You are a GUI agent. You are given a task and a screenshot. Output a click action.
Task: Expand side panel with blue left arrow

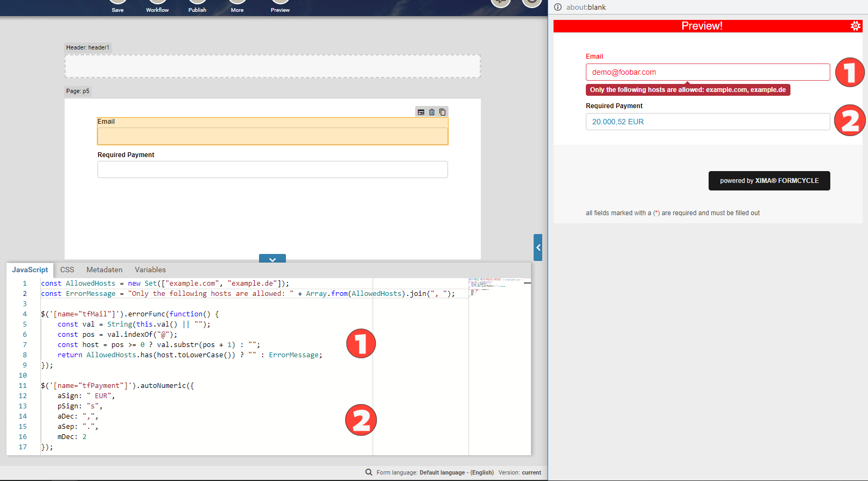tap(538, 247)
